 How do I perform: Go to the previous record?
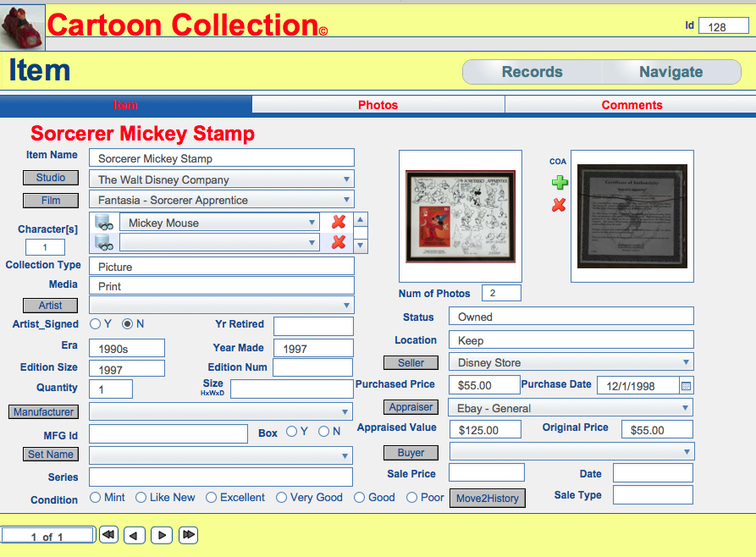(x=135, y=535)
